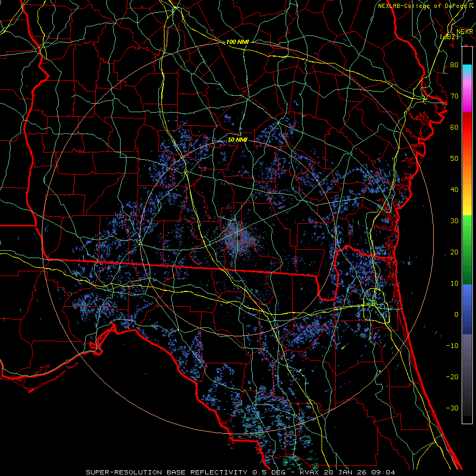Click SUPER-RESOLUTION BASE REFLECTIVITY caption text
This screenshot has height=476, width=476.
coord(167,472)
